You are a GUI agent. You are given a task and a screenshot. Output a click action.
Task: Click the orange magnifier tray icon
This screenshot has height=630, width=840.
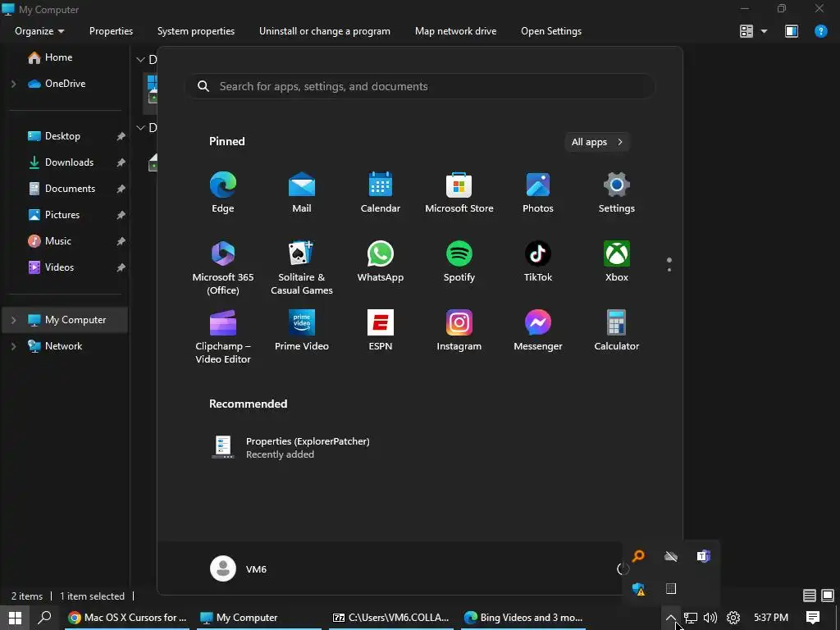click(x=638, y=556)
